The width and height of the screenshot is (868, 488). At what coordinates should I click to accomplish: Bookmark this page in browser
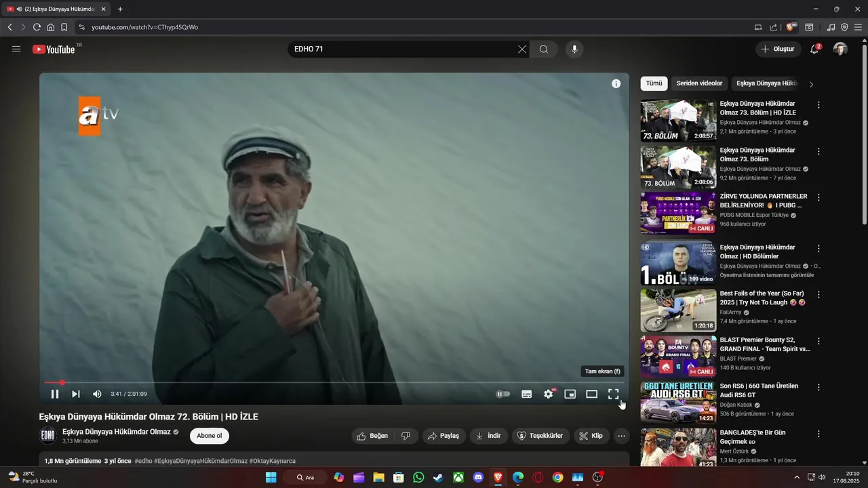click(64, 27)
